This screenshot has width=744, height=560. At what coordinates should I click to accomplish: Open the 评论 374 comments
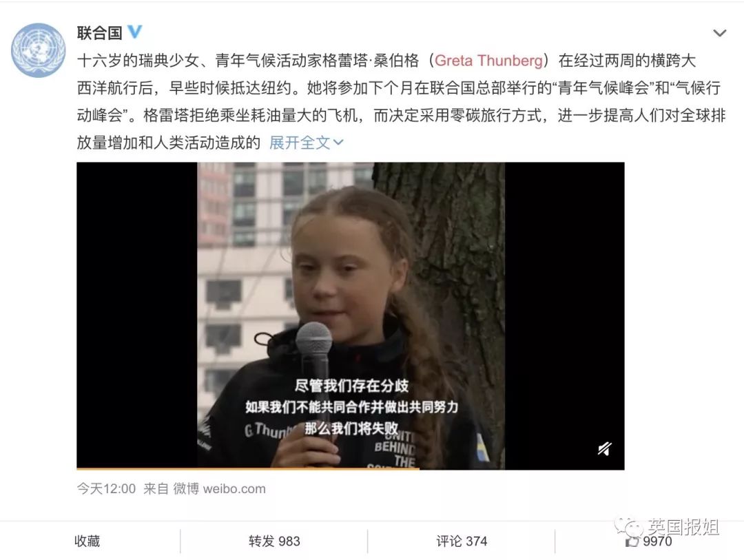pos(462,541)
